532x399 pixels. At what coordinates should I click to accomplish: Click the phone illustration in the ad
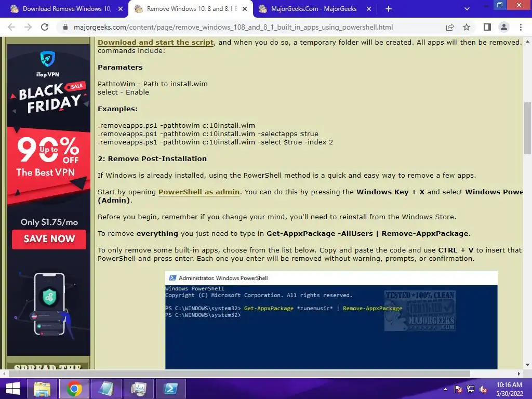[x=49, y=303]
